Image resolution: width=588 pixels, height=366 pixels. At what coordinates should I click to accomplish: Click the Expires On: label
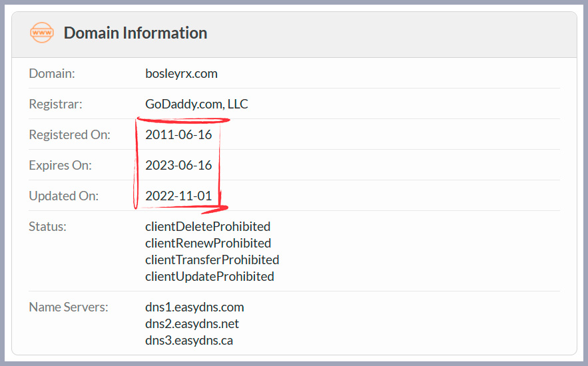tap(61, 165)
